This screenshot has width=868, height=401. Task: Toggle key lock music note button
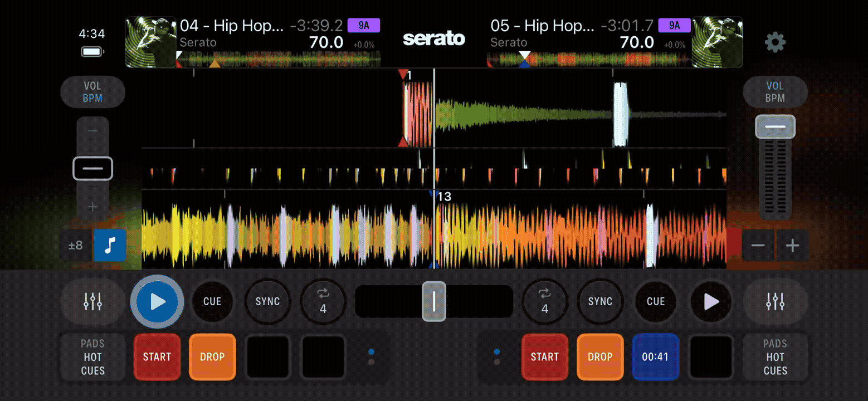110,245
